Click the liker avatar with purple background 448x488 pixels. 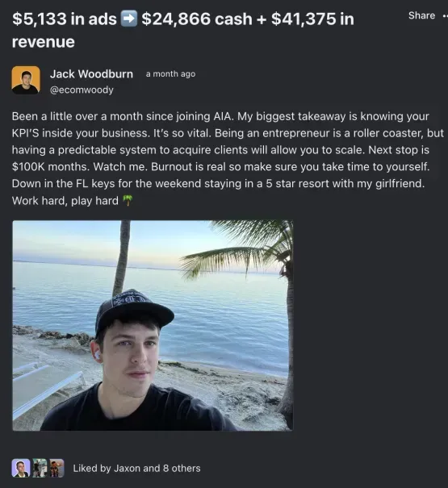click(x=20, y=468)
